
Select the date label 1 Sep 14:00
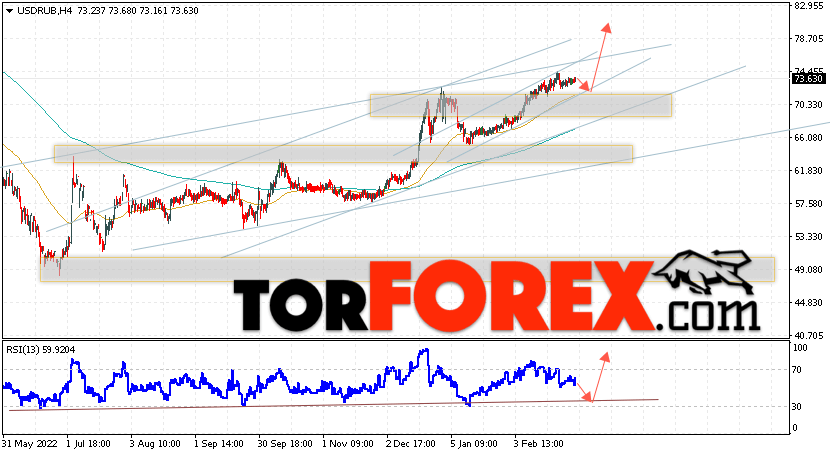point(219,443)
